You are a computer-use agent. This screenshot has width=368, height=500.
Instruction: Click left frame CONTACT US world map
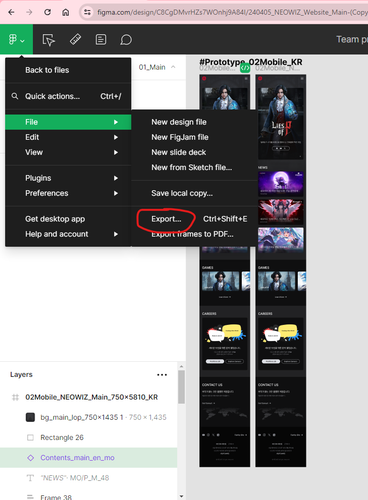pos(225,415)
